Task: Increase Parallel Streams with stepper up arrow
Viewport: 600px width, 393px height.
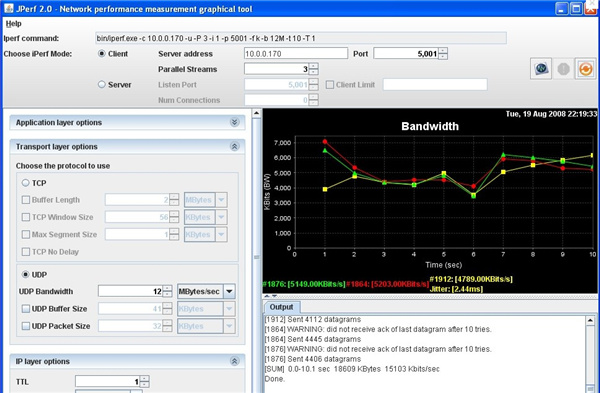Action: pos(313,66)
